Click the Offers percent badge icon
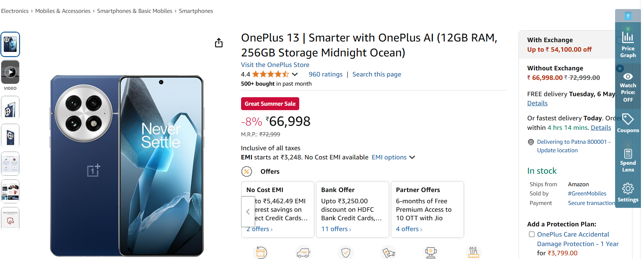Screen dimensions: 644x259 tap(247, 172)
